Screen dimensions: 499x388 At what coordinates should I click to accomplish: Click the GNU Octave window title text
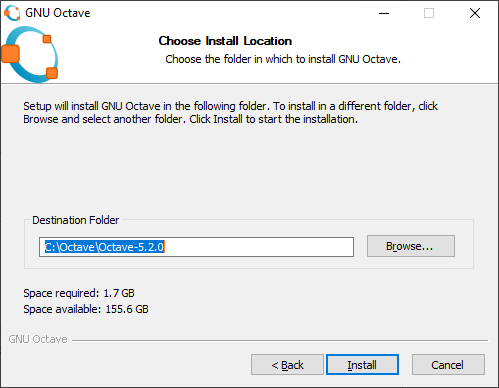coord(58,13)
